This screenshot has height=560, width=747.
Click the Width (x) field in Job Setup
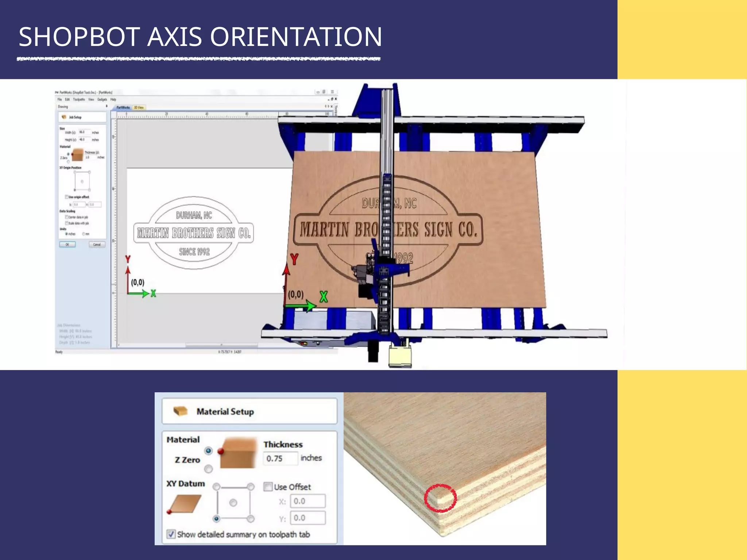coord(84,132)
